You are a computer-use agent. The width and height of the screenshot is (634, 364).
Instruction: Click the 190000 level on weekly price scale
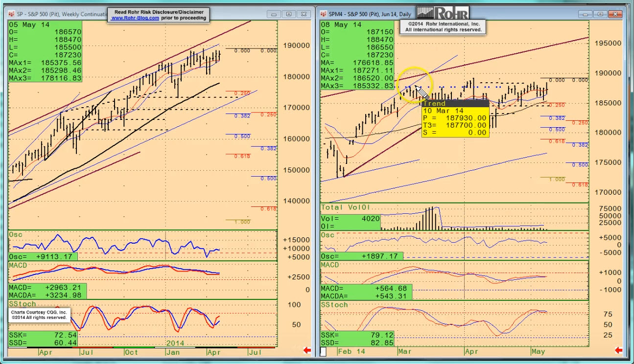(x=296, y=45)
